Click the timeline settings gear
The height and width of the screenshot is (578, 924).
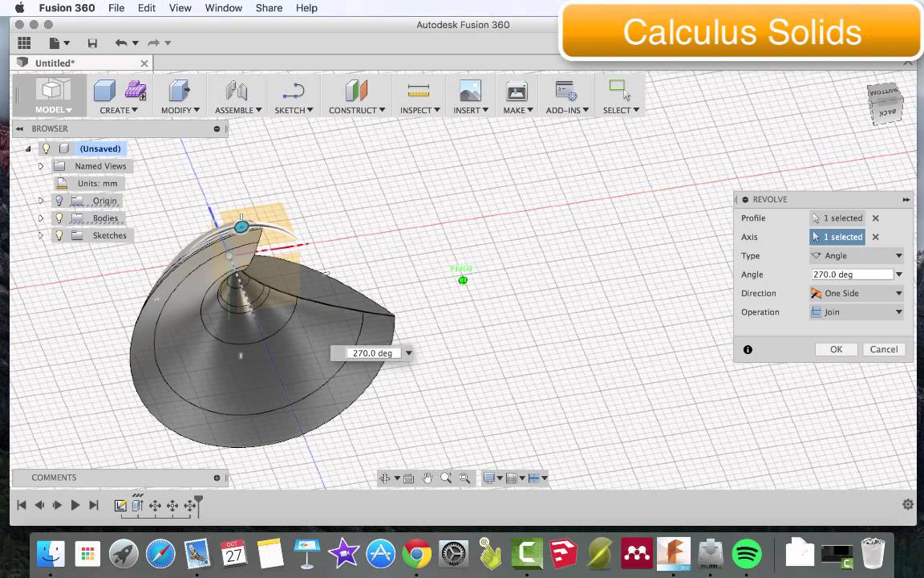click(908, 504)
